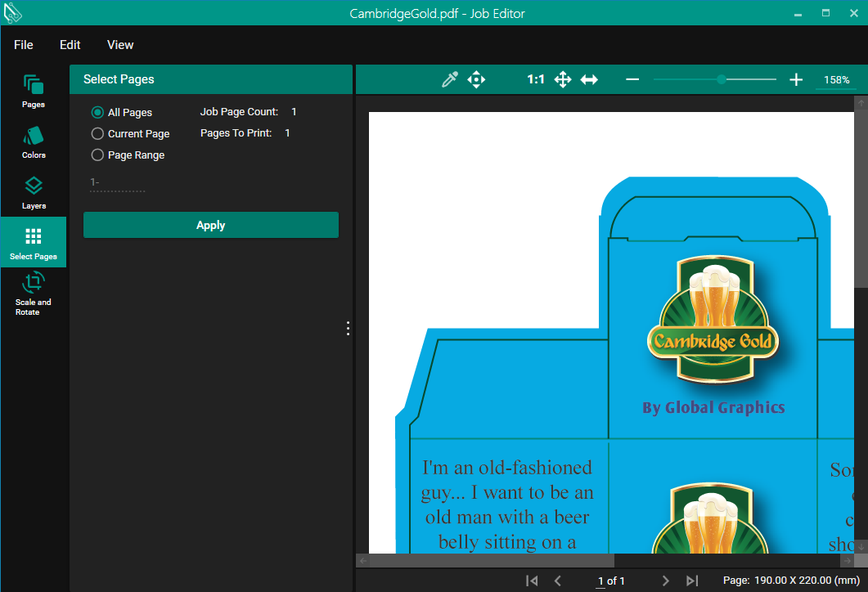The height and width of the screenshot is (592, 868).
Task: Click the page range input field
Action: click(x=118, y=183)
